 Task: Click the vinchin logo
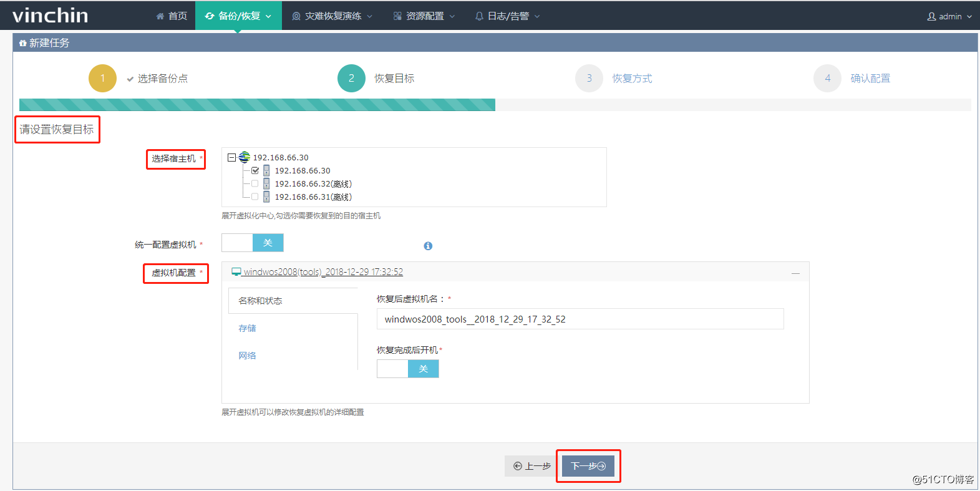click(x=51, y=15)
